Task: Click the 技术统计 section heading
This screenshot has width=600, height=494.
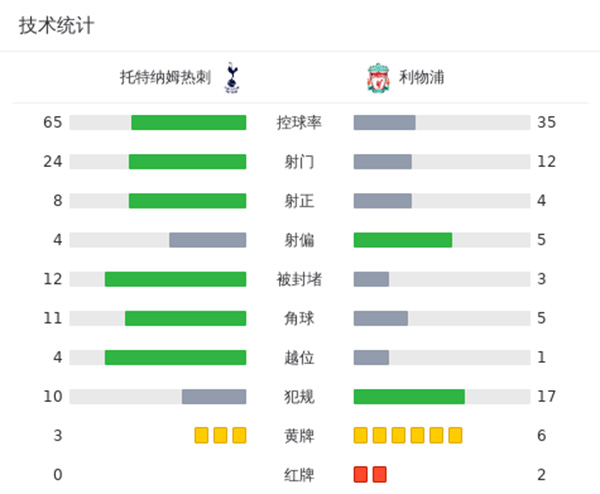Action: (x=57, y=26)
